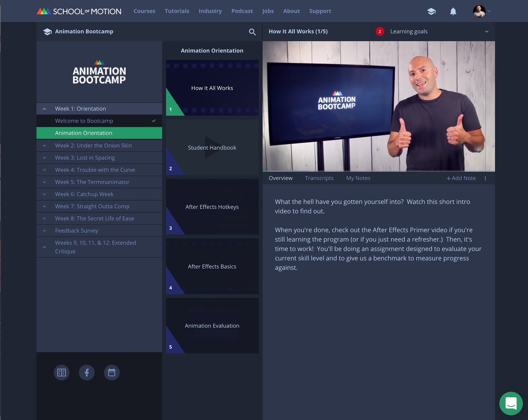Open the Jobs page

click(x=268, y=11)
